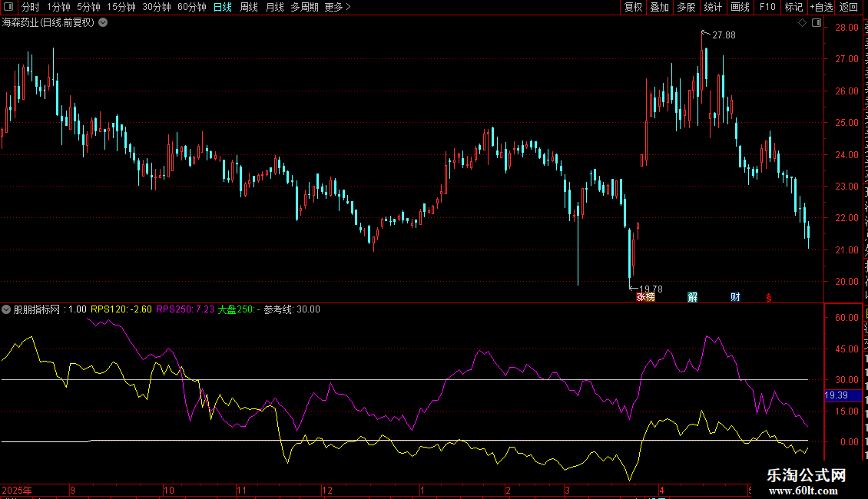Click the 解 marker icon
The height and width of the screenshot is (499, 868).
click(x=693, y=297)
